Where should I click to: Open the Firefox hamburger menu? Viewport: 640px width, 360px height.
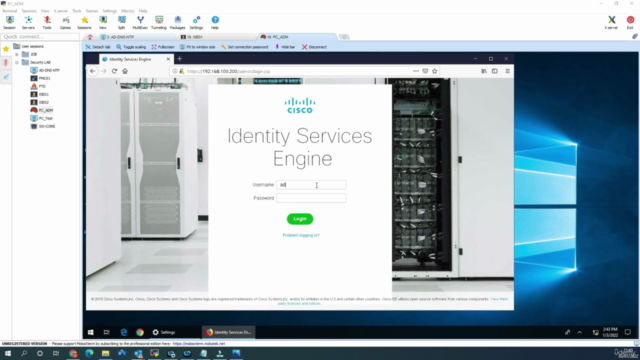tap(507, 71)
